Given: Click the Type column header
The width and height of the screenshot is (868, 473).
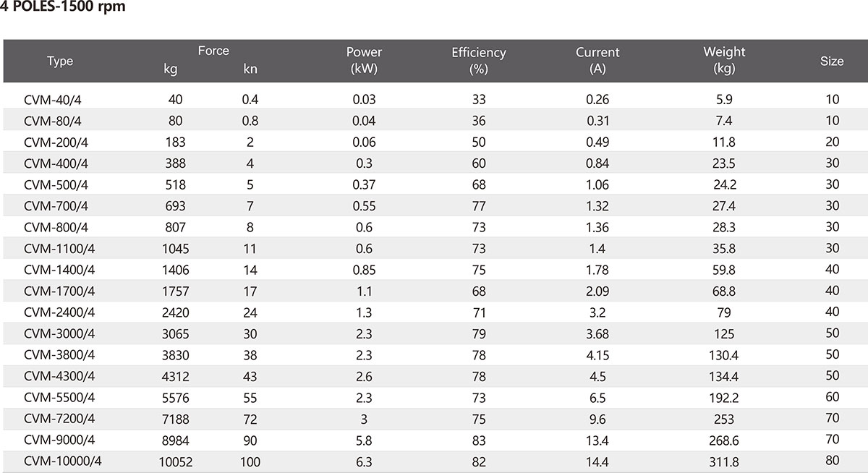Looking at the screenshot, I should [60, 61].
